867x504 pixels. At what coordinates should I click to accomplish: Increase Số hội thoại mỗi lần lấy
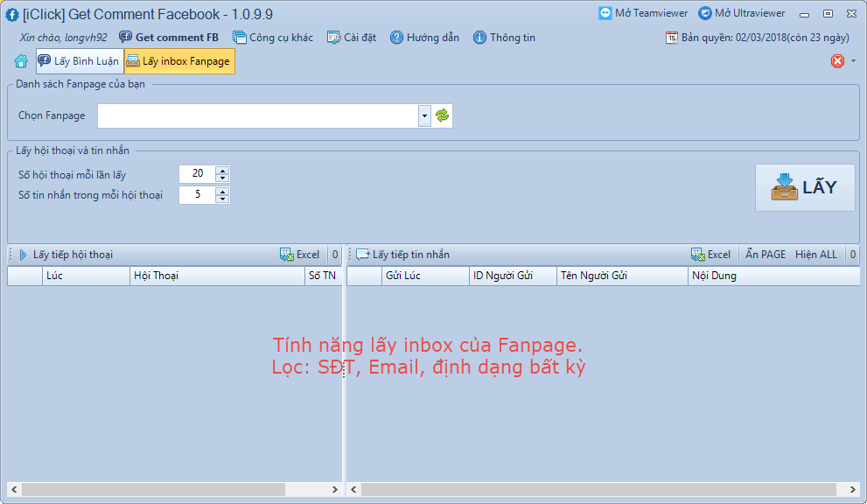tap(222, 171)
